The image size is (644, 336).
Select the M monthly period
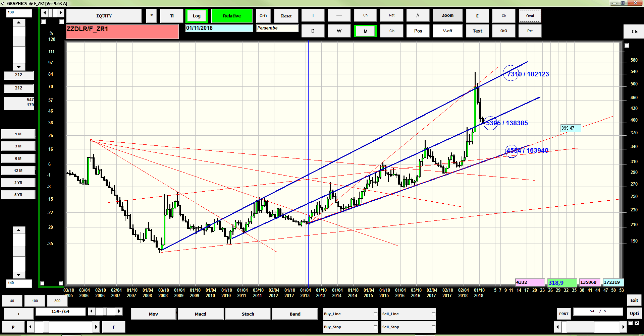[x=365, y=31]
